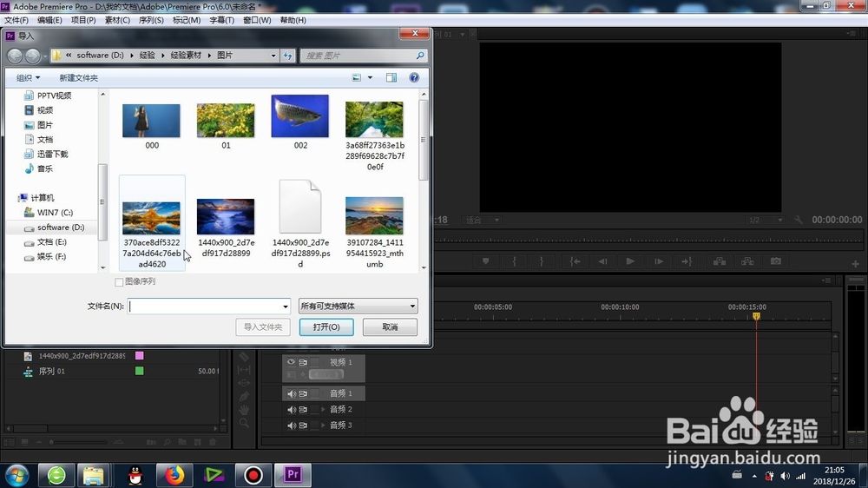The width and height of the screenshot is (868, 488).
Task: Click the preview pane icon in the import dialog
Action: (x=391, y=77)
